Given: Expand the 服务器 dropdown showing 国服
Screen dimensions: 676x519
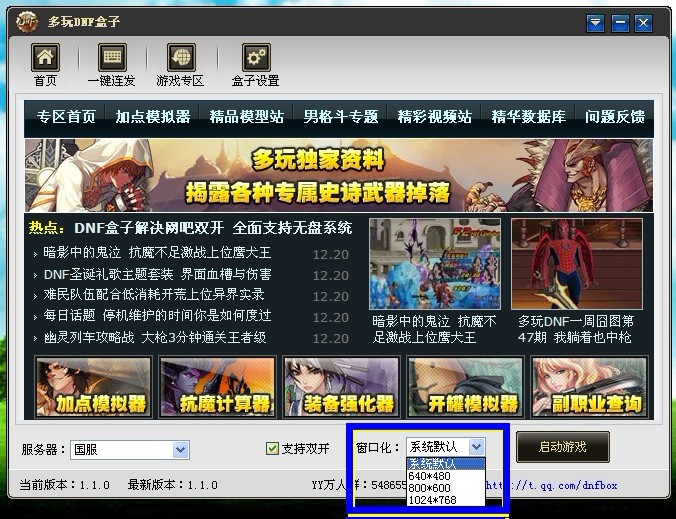Looking at the screenshot, I should click(180, 450).
